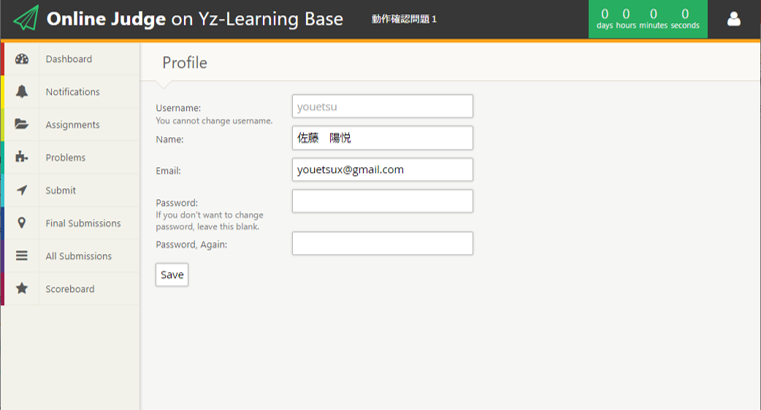Click the Assignments folder icon
Screen dimensions: 761x410
point(22,125)
